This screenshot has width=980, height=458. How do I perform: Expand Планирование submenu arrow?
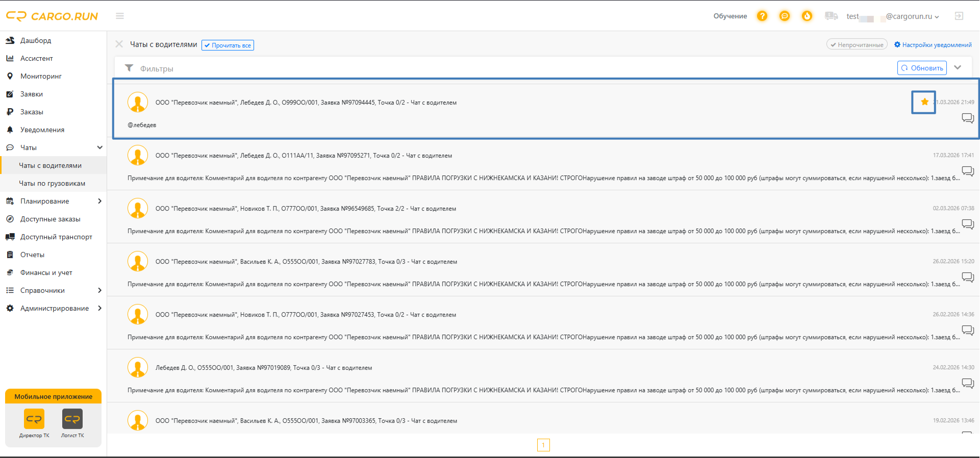[x=99, y=201]
